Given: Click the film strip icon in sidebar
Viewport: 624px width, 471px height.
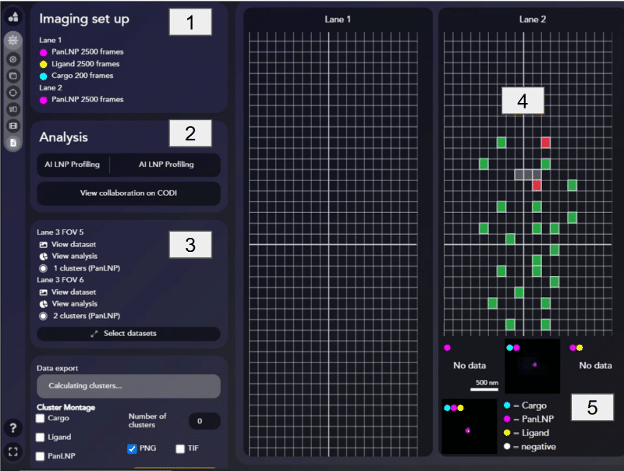Looking at the screenshot, I should click(x=13, y=126).
